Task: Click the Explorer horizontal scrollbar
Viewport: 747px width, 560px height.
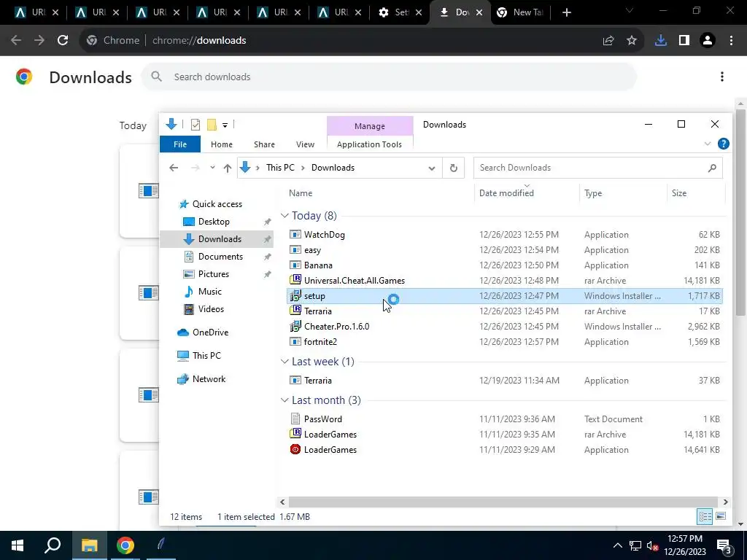Action: [503, 502]
